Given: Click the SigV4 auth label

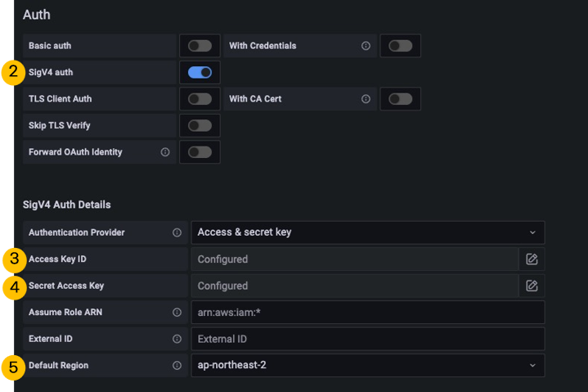Looking at the screenshot, I should tap(51, 72).
